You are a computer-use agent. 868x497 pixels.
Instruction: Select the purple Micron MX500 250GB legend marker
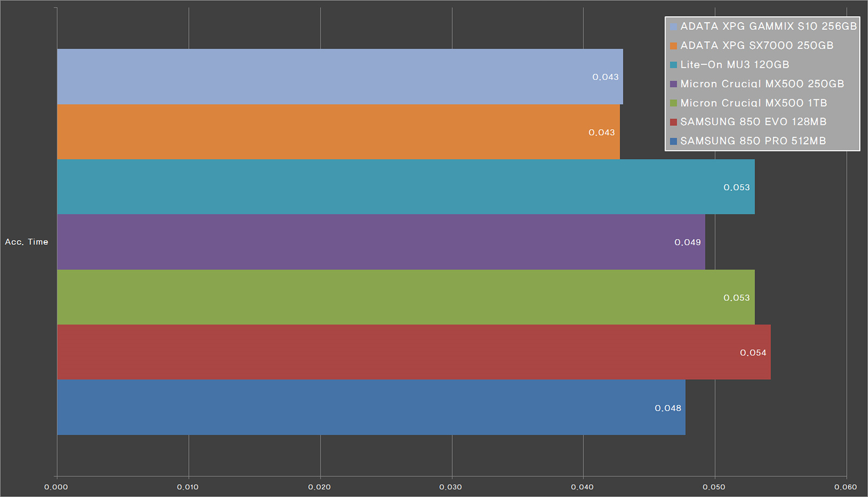point(673,84)
